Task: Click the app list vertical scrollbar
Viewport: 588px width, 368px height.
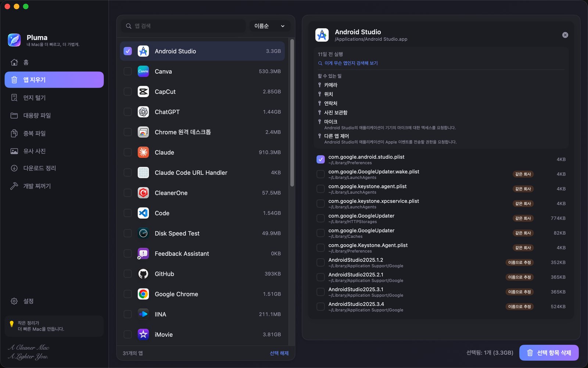Action: [x=292, y=113]
